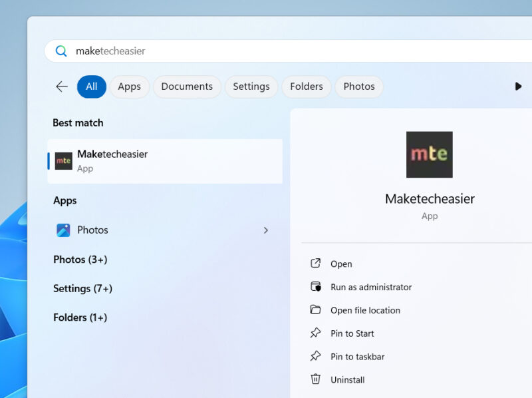Image resolution: width=532 pixels, height=398 pixels.
Task: Click the Run as administrator shield icon
Action: click(x=315, y=287)
